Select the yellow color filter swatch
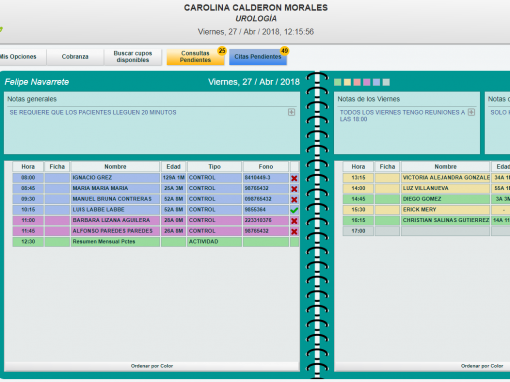Viewport: 510px width, 382px height. [347, 82]
